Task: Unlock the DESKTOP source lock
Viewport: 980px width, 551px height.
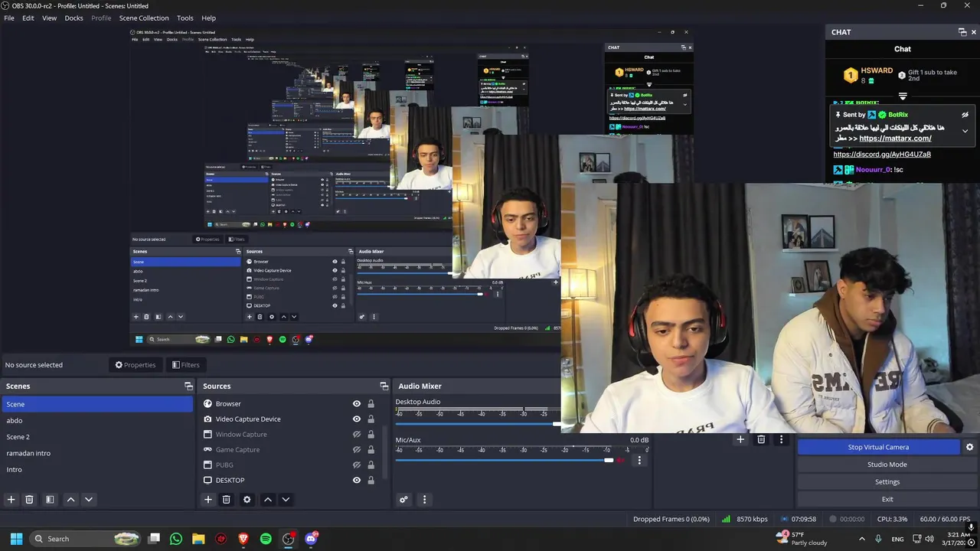Action: tap(371, 481)
